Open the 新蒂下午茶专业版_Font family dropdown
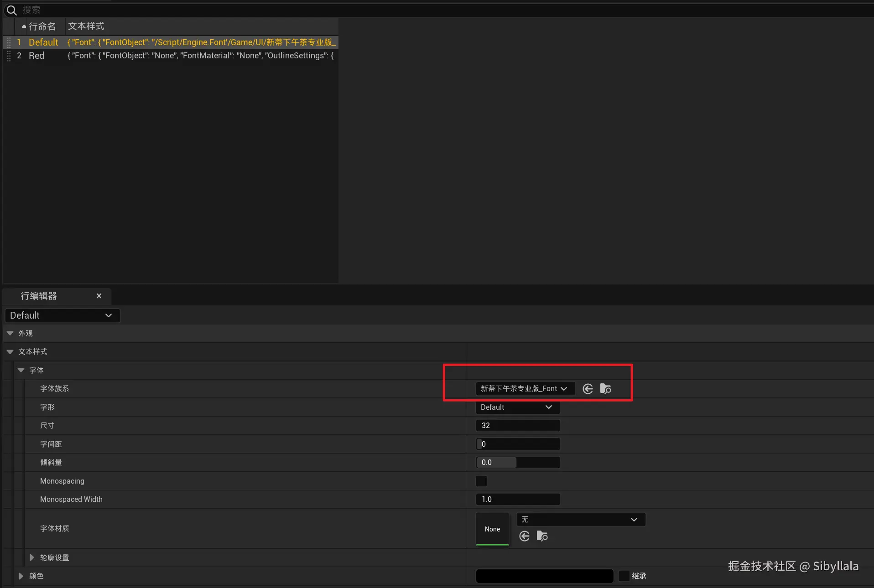The width and height of the screenshot is (874, 588). point(525,389)
